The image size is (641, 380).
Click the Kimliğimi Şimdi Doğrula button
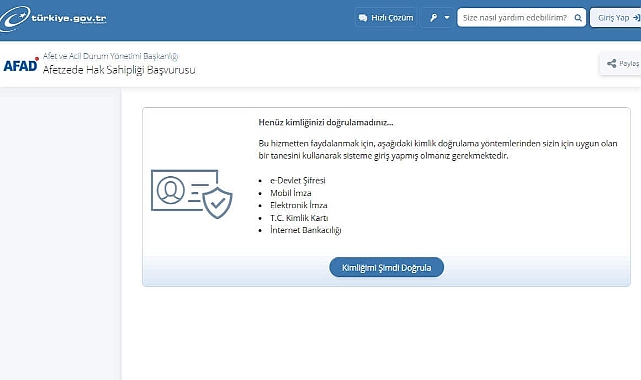click(386, 267)
